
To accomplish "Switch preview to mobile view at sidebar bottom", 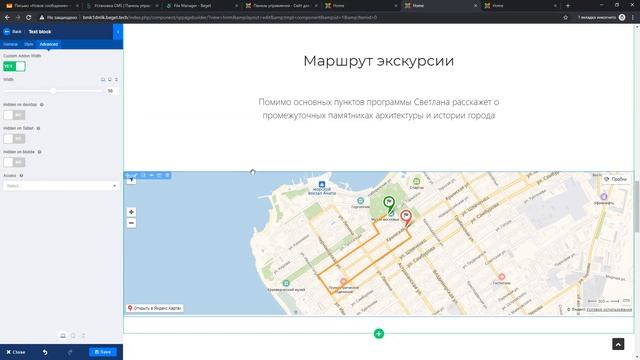I will click(x=83, y=336).
